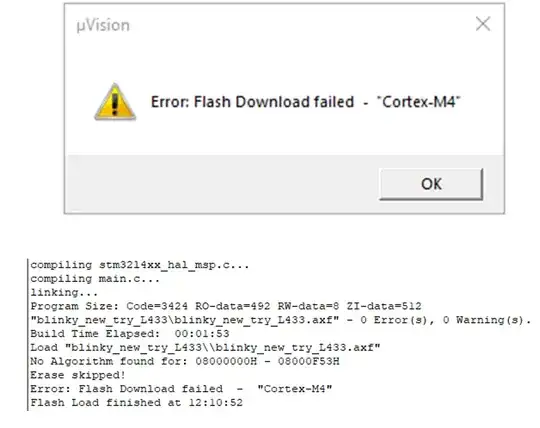Close the µVision dialog with the X
This screenshot has width=540, height=428.
pyautogui.click(x=483, y=24)
